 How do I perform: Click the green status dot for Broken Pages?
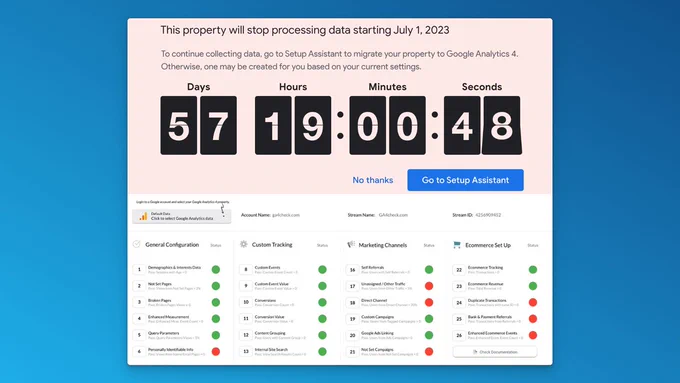(216, 302)
